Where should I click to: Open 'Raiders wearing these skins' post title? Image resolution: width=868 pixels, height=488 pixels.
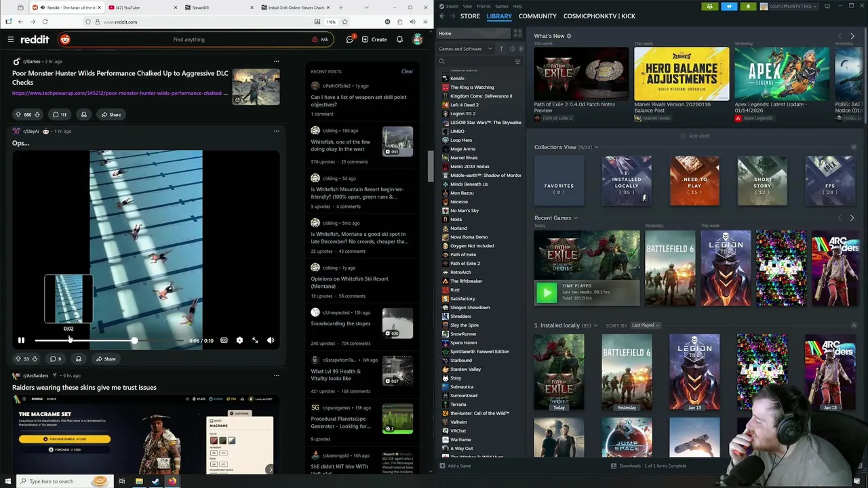(x=84, y=388)
